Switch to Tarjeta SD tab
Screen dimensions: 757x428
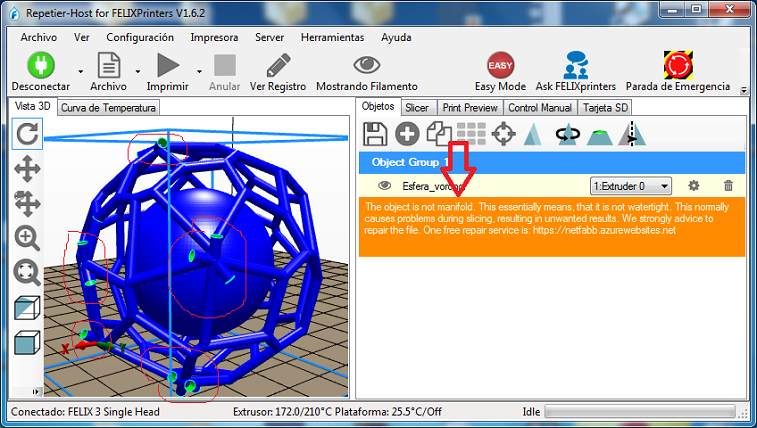pos(605,108)
